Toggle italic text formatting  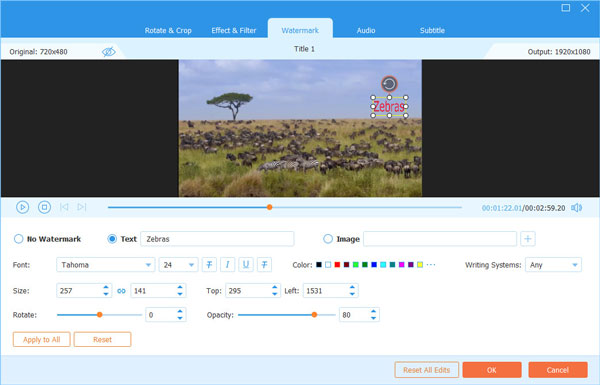pyautogui.click(x=227, y=264)
